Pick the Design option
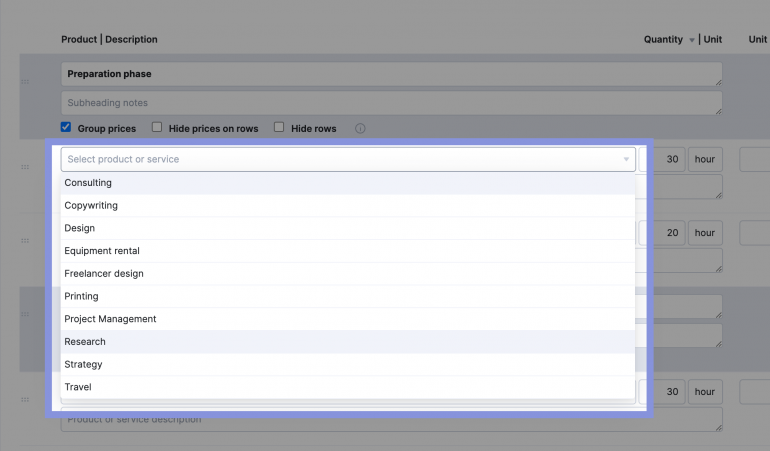770x451 pixels. pos(80,228)
